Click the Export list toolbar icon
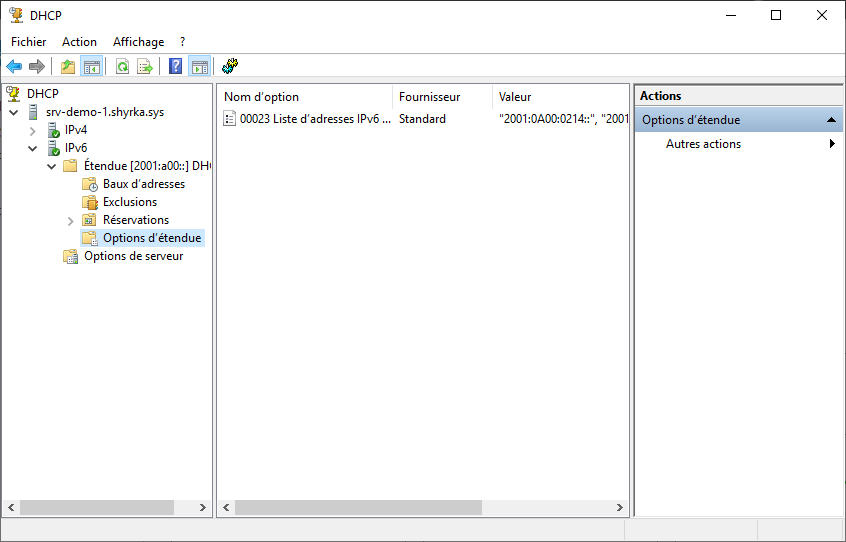 pyautogui.click(x=145, y=67)
